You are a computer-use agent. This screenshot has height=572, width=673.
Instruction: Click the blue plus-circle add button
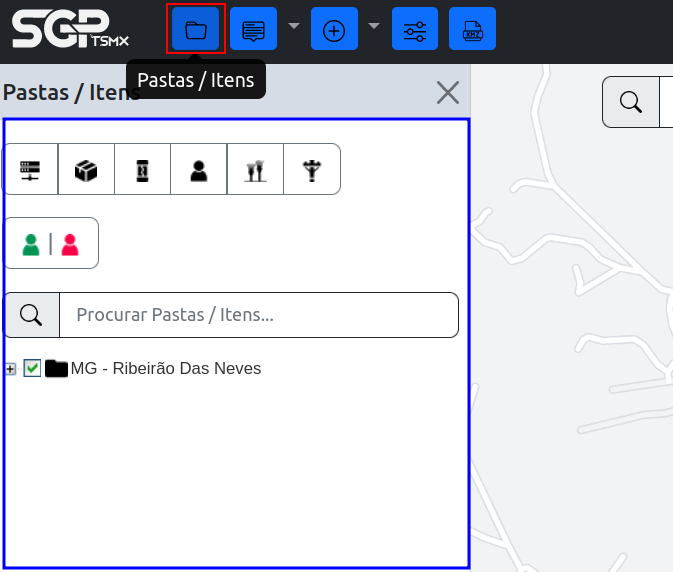[x=334, y=29]
